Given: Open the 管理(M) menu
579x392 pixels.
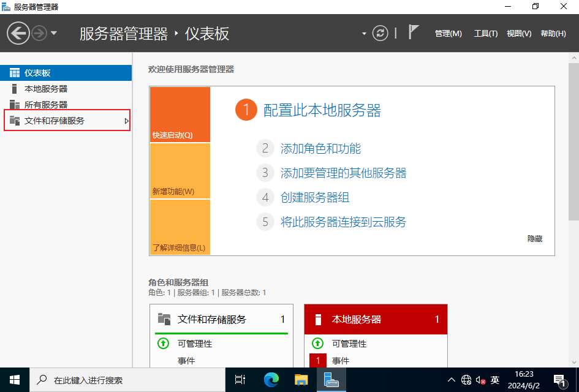Looking at the screenshot, I should coord(448,34).
